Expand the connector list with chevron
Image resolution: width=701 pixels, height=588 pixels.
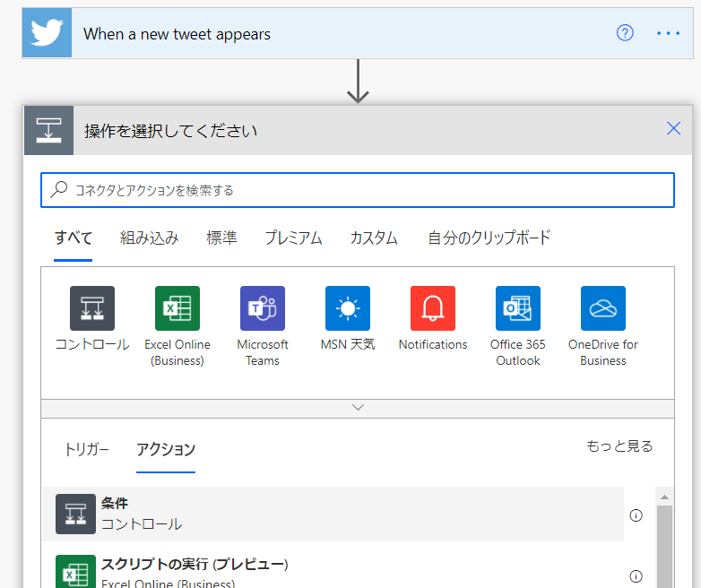point(358,407)
